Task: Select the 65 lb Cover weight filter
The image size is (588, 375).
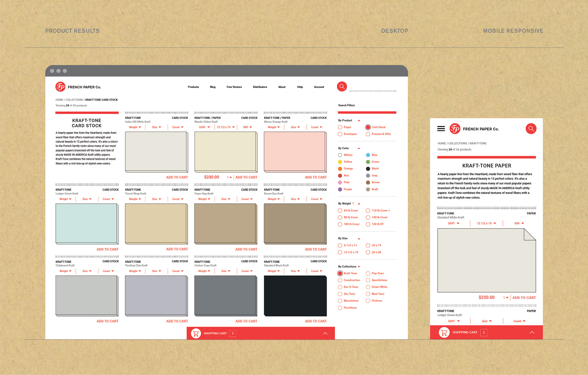Action: click(340, 211)
